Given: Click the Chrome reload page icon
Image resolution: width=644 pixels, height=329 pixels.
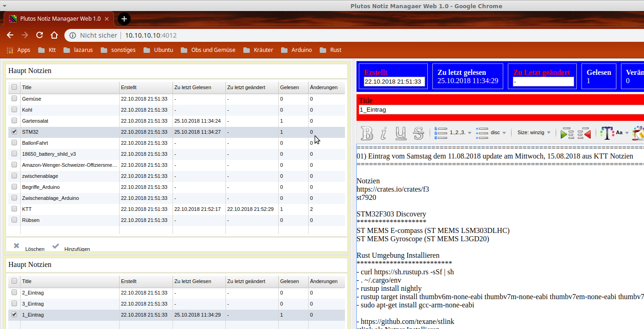Looking at the screenshot, I should [x=40, y=35].
